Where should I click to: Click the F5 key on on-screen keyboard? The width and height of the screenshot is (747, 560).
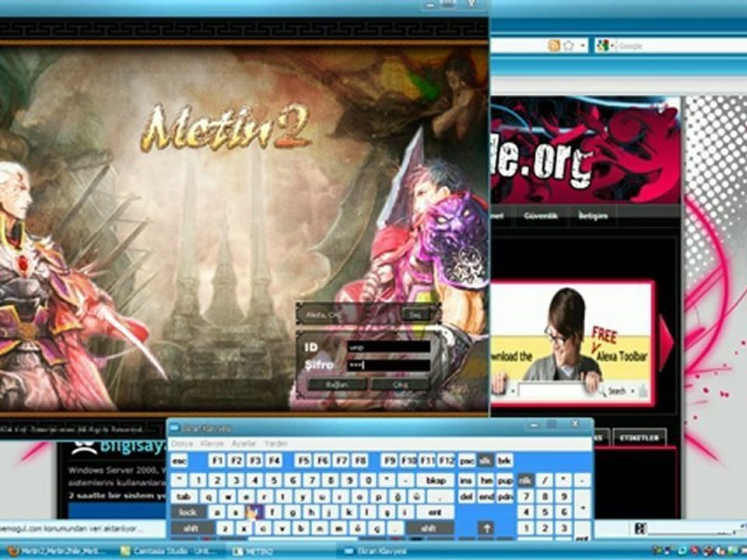tap(303, 461)
